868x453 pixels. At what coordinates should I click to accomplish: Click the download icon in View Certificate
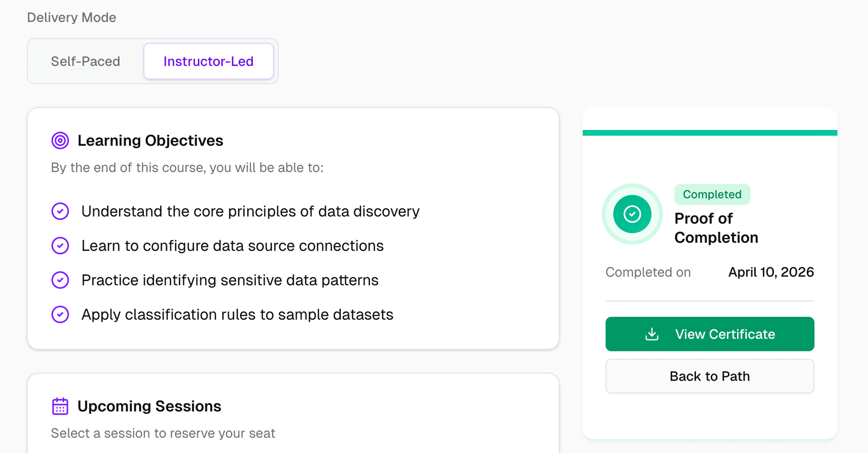click(x=652, y=334)
